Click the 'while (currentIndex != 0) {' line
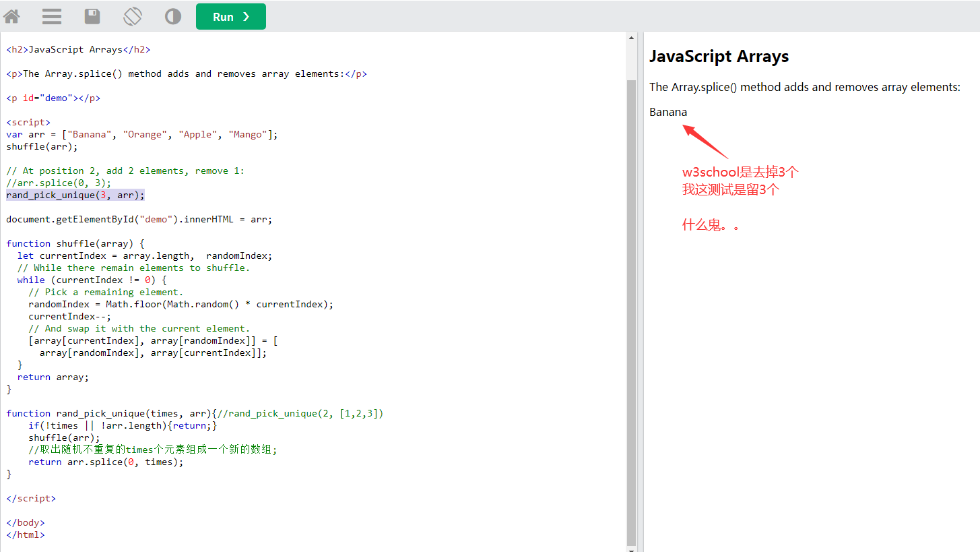980x552 pixels. pyautogui.click(x=92, y=280)
